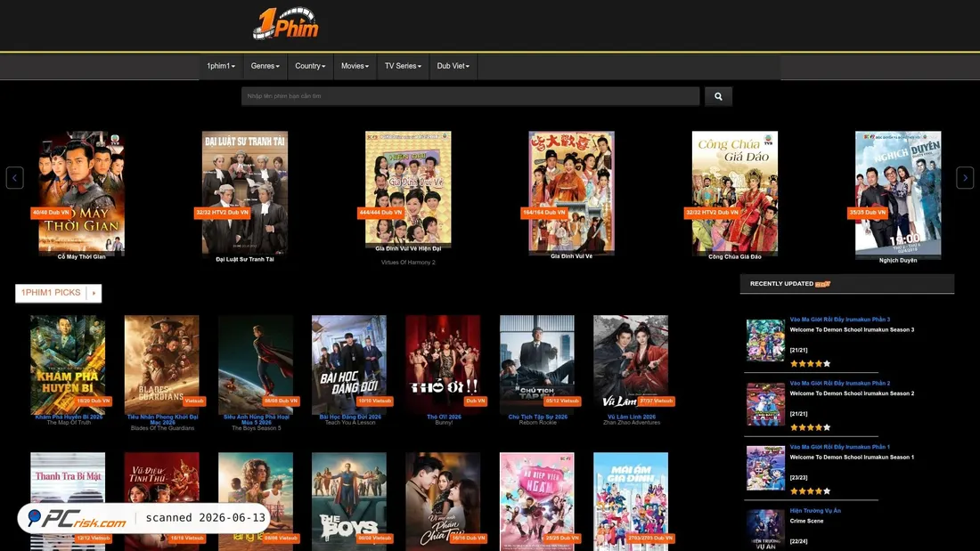This screenshot has height=551, width=980.
Task: Click Công Chúa Giá Đáo title link
Action: [735, 256]
